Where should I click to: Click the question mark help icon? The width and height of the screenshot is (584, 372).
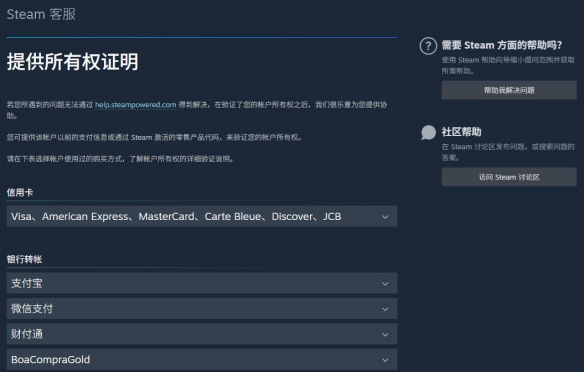428,46
